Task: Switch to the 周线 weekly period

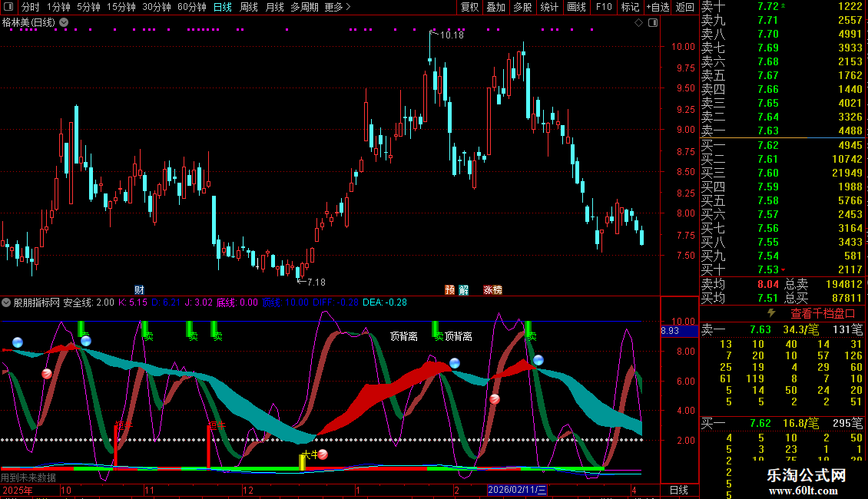Action: click(x=249, y=7)
